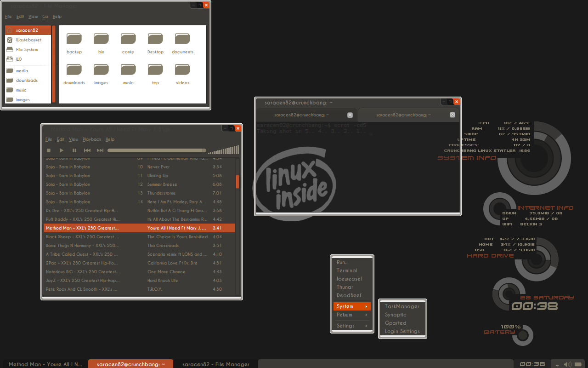
Task: Skip to previous track
Action: click(x=87, y=150)
